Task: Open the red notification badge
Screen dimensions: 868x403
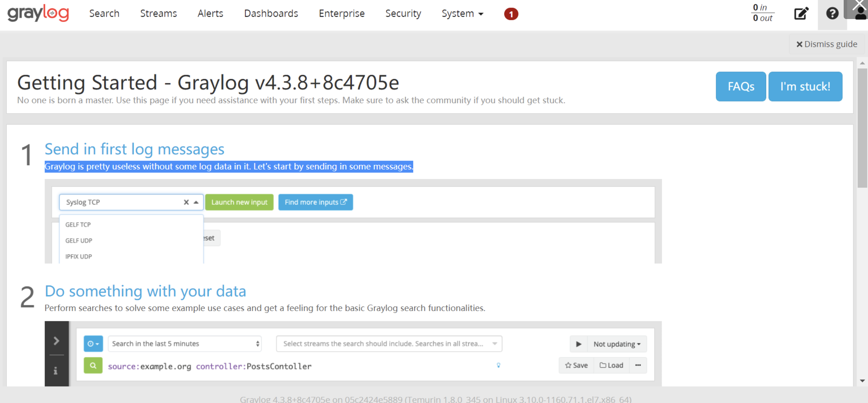Action: pos(511,14)
